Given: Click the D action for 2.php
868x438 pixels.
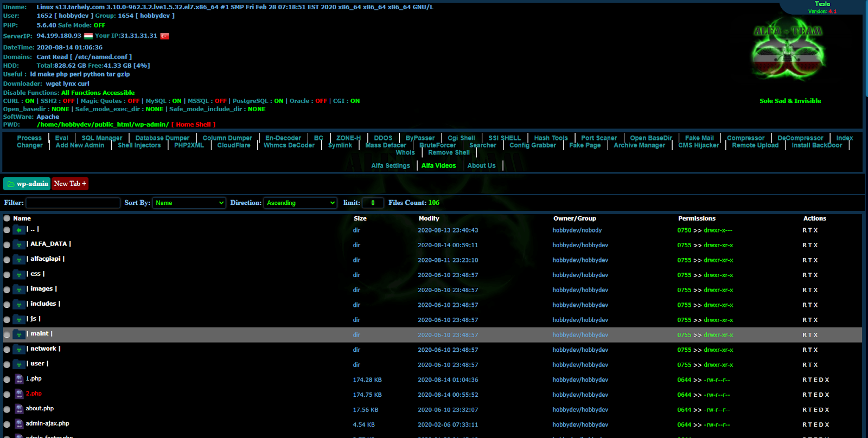Looking at the screenshot, I should click(821, 395).
